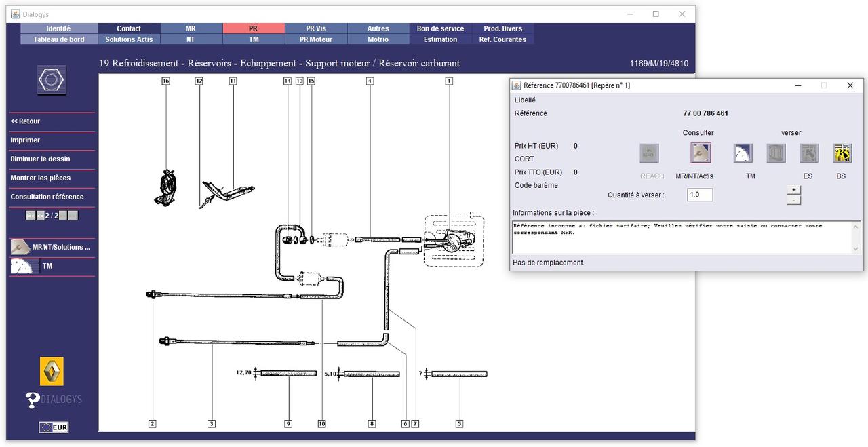Viewport: 868px width, 447px height.
Task: Select part callout 8 in the diagram
Action: coord(372,424)
